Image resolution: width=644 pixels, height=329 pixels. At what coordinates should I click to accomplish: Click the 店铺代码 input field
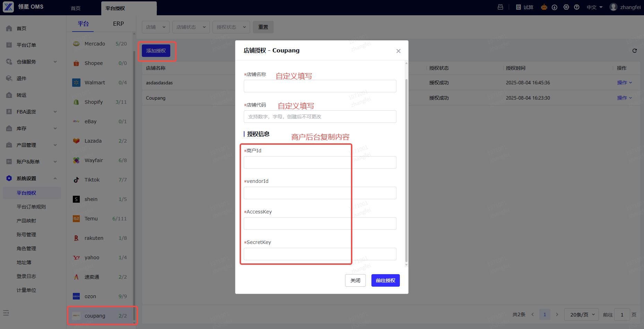[320, 117]
